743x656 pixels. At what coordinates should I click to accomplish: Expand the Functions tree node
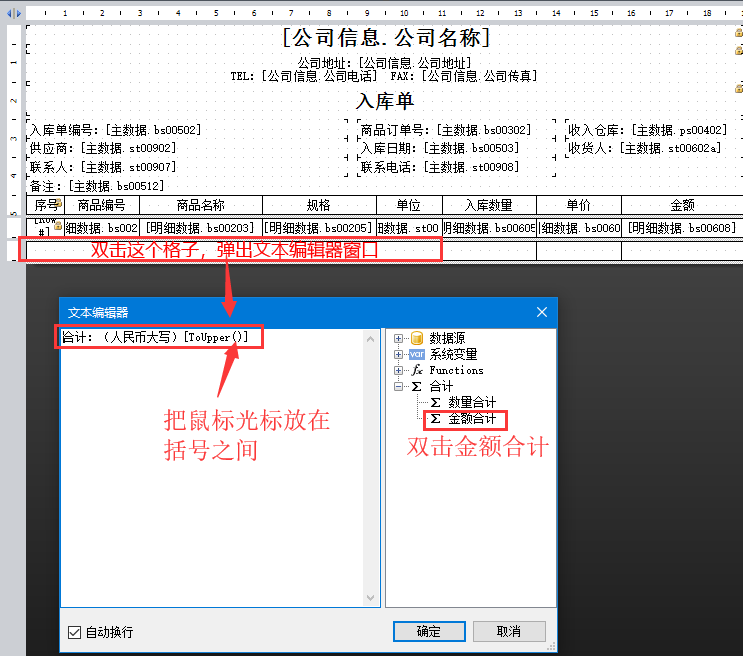(x=399, y=370)
